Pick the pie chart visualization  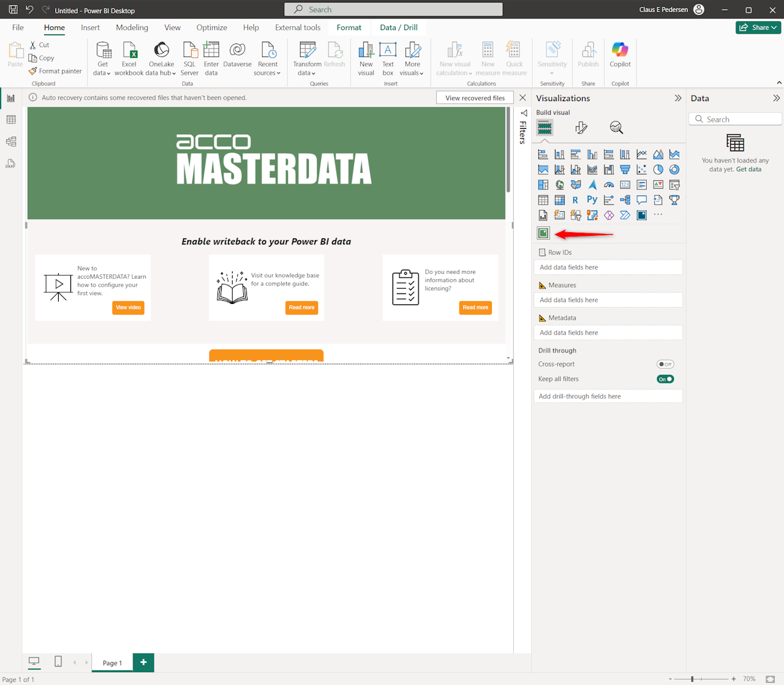(x=658, y=170)
